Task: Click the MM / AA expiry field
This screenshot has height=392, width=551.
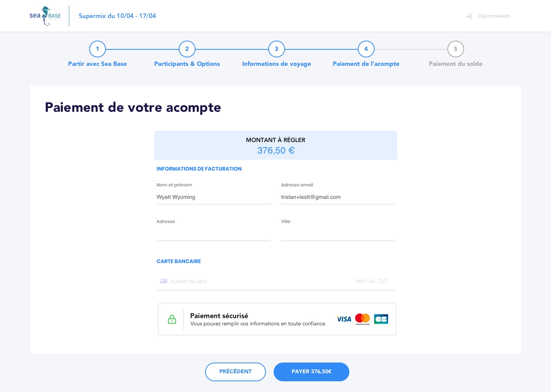Action: [x=365, y=281]
